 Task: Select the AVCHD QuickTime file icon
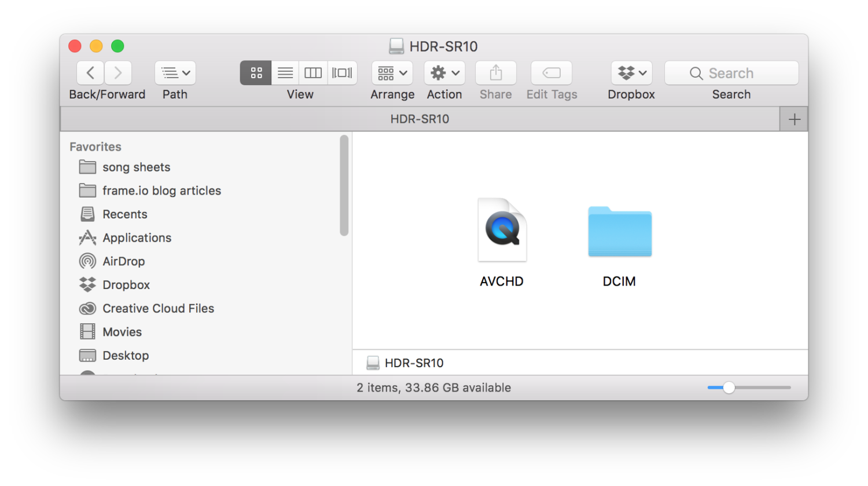click(x=502, y=230)
